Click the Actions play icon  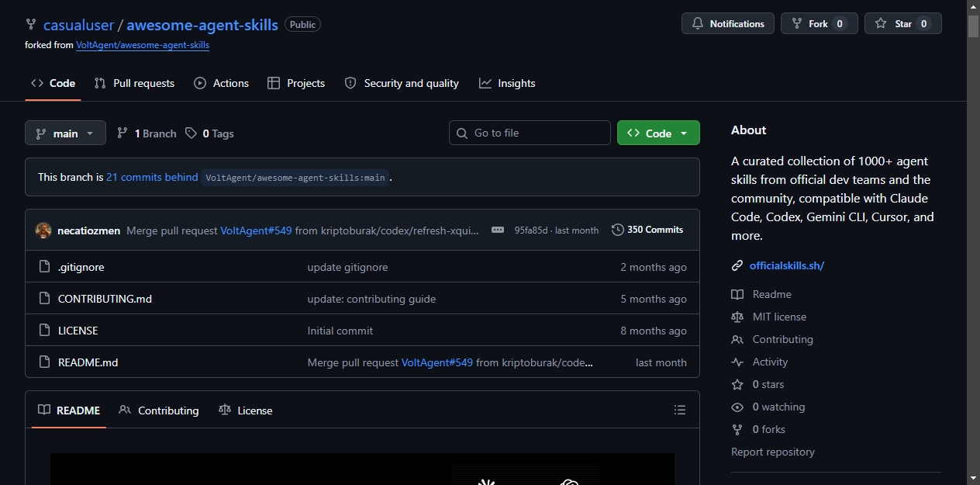click(x=200, y=83)
